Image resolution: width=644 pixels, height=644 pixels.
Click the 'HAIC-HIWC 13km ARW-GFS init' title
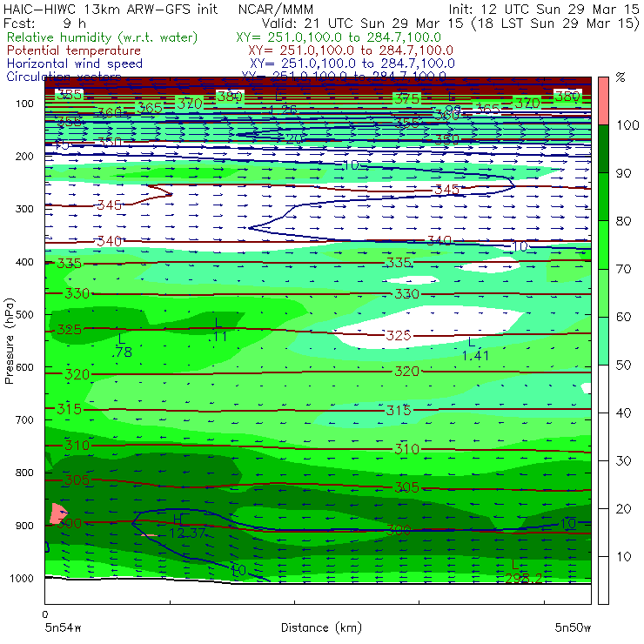pyautogui.click(x=110, y=9)
